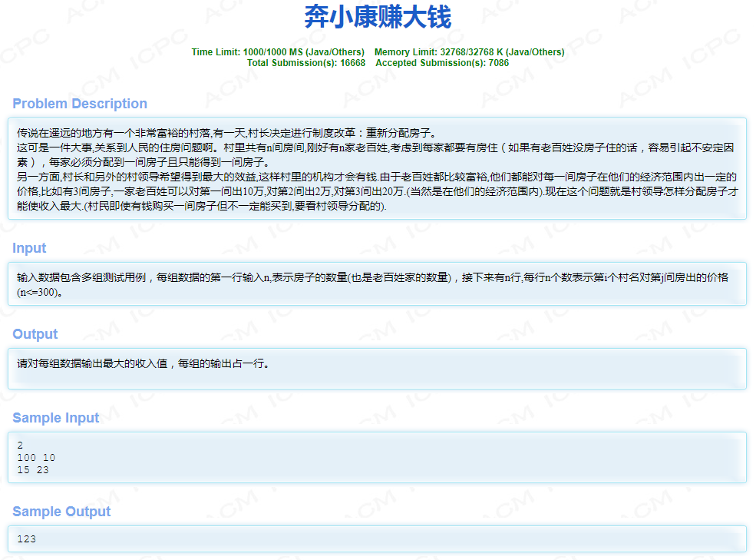This screenshot has height=560, width=756.
Task: Click the Sample Output heading
Action: tap(61, 512)
